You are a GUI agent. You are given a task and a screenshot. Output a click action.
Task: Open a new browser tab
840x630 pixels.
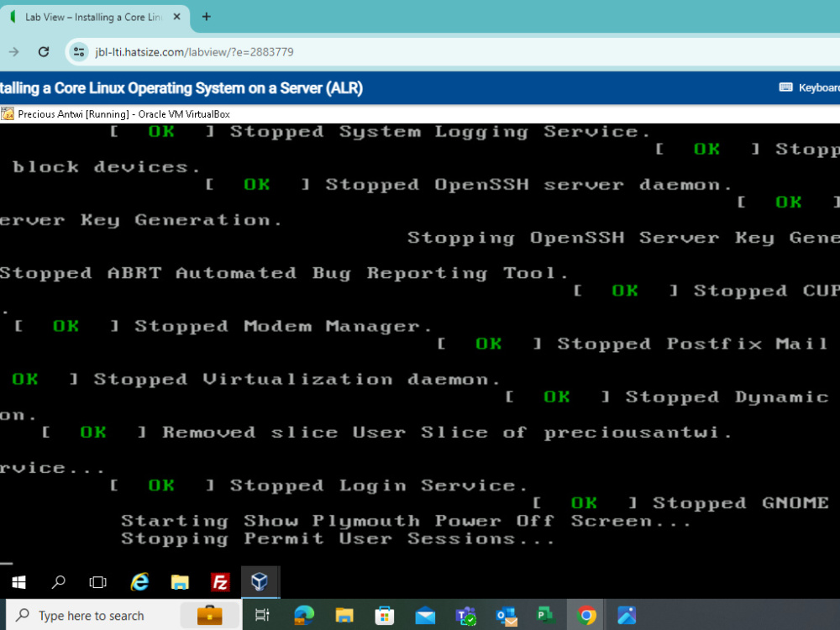click(207, 17)
